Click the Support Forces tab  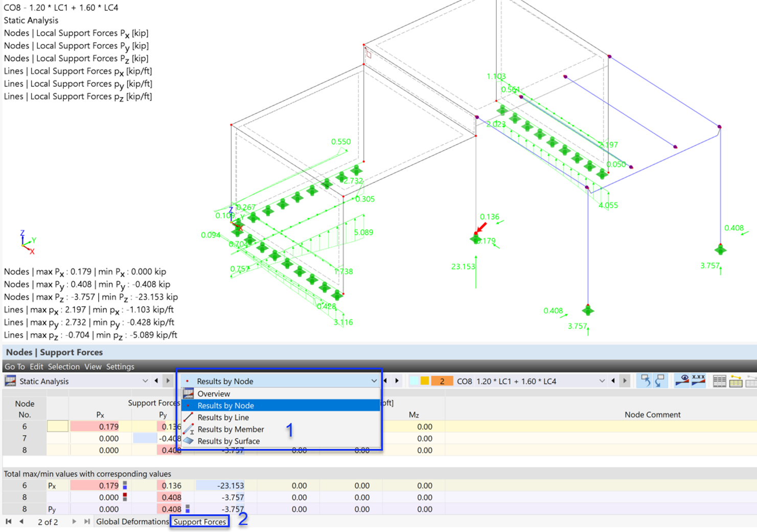pyautogui.click(x=199, y=521)
